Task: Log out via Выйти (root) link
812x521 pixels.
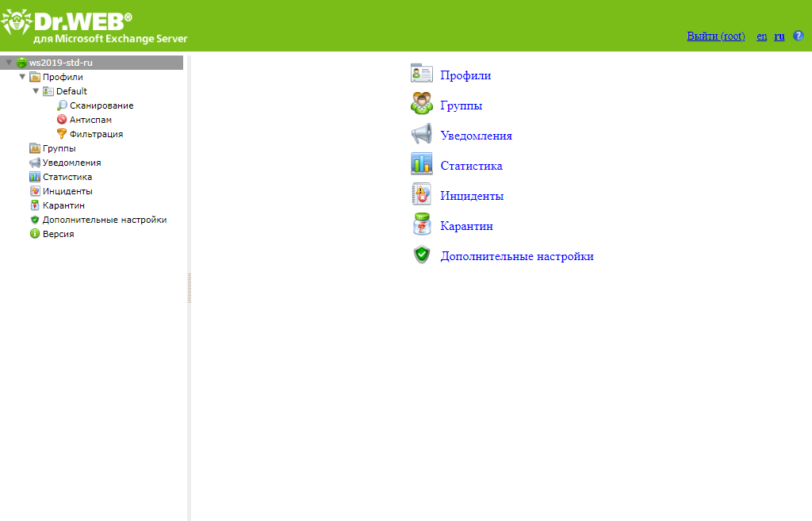Action: point(716,36)
